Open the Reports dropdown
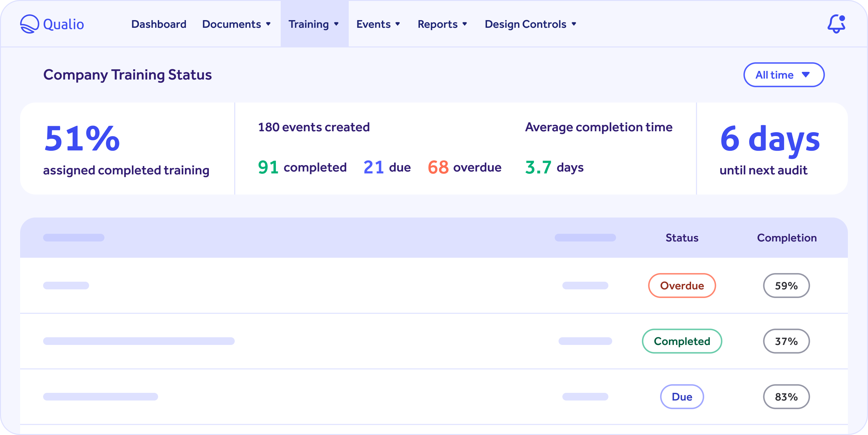 [x=442, y=24]
